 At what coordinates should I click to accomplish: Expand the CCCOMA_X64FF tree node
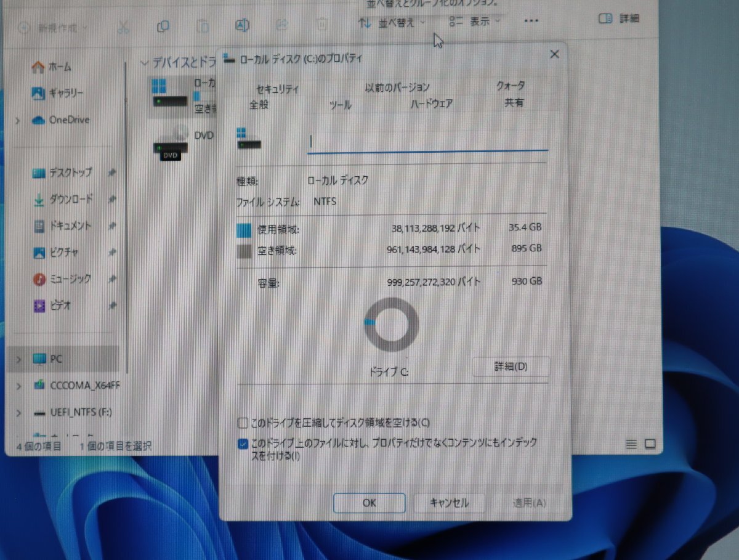18,386
